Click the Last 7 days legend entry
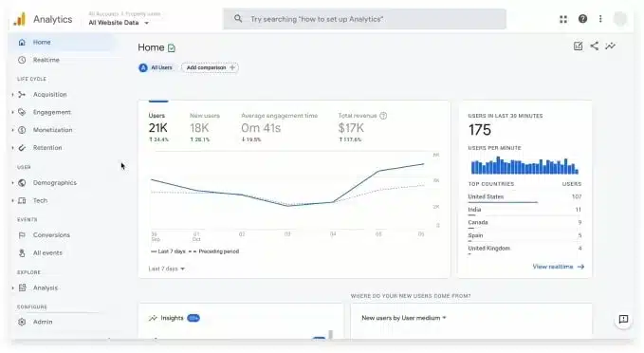 point(168,251)
